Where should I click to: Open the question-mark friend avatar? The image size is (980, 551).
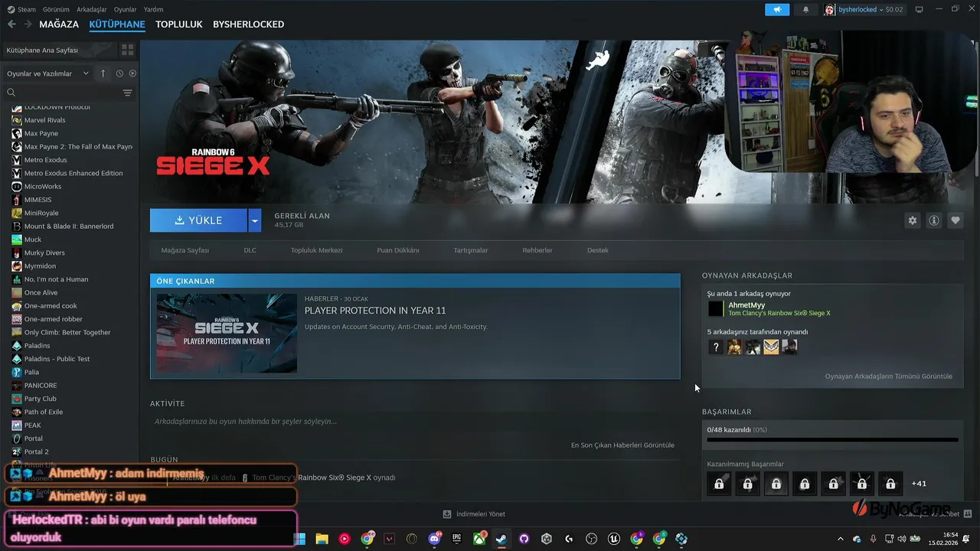716,347
